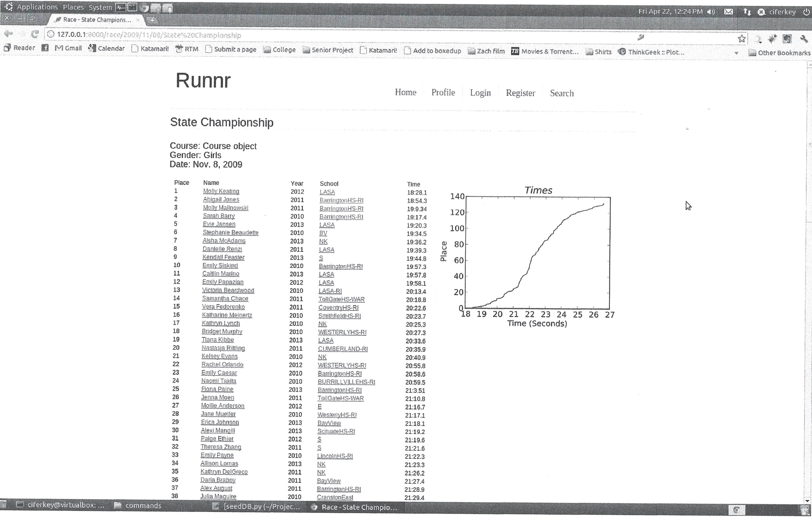
Task: Open a new browser tab
Action: point(152,20)
